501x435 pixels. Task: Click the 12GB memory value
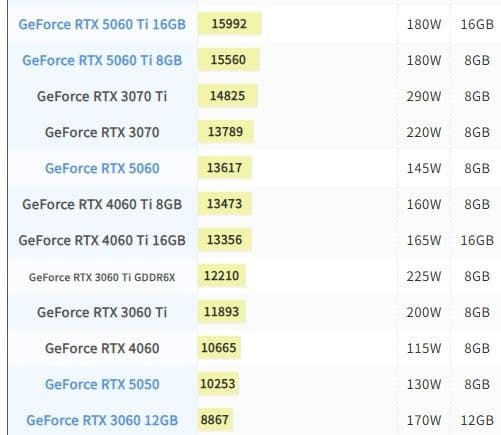477,420
